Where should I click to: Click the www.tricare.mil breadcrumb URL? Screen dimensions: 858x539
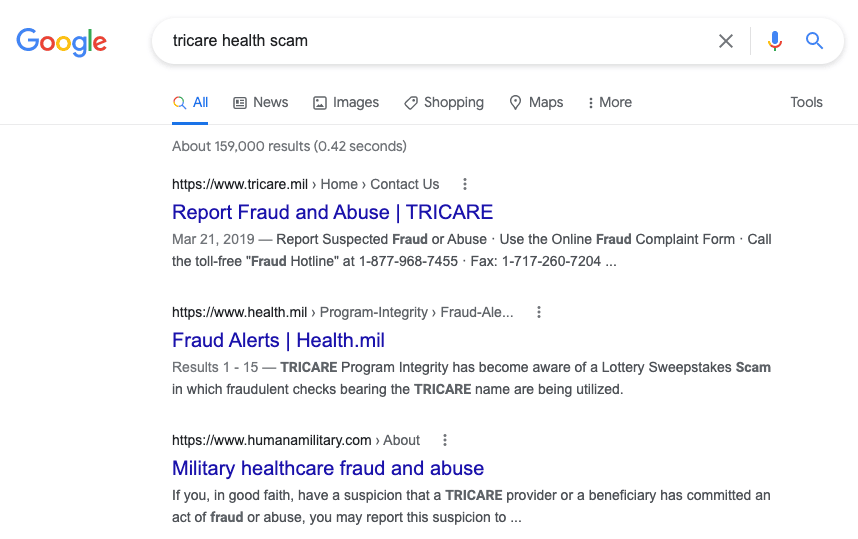239,184
